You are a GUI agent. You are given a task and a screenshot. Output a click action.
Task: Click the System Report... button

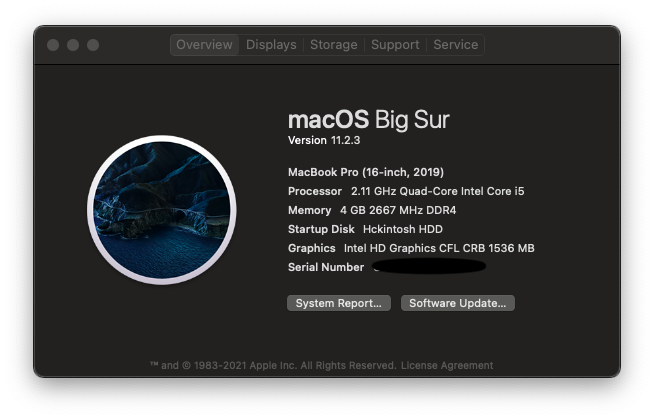[x=339, y=303]
